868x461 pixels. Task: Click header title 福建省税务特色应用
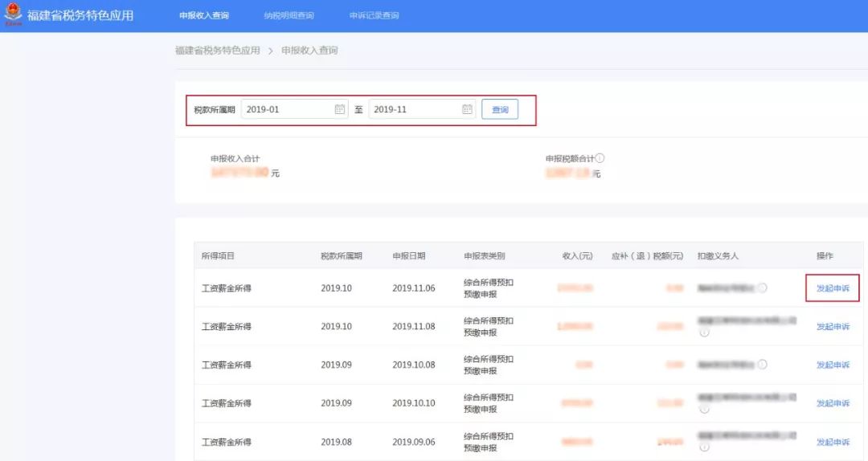pos(80,15)
